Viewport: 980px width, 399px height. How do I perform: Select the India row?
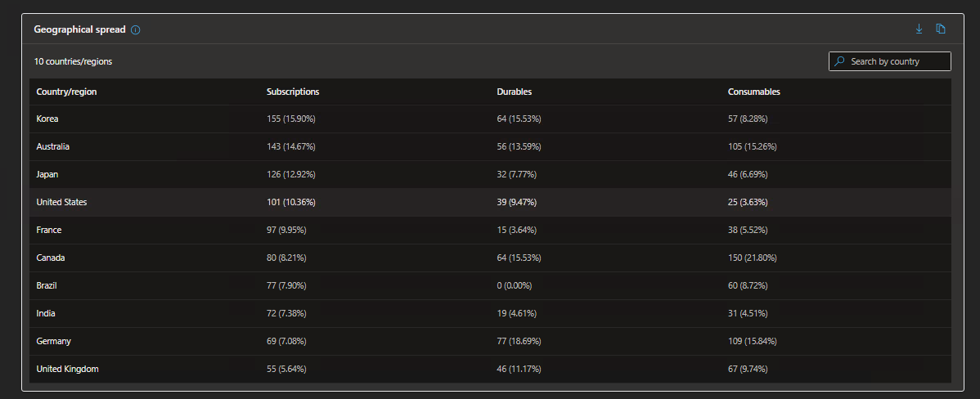click(490, 313)
